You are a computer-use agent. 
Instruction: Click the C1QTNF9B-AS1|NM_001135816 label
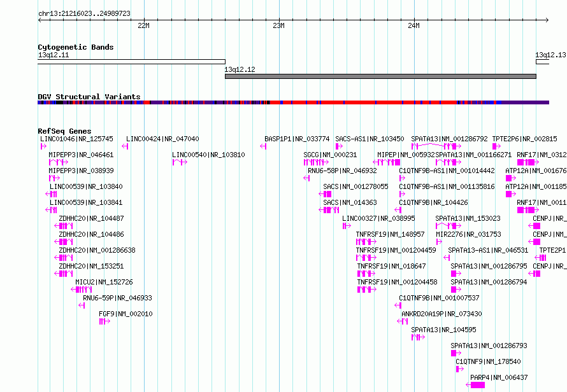(x=447, y=186)
